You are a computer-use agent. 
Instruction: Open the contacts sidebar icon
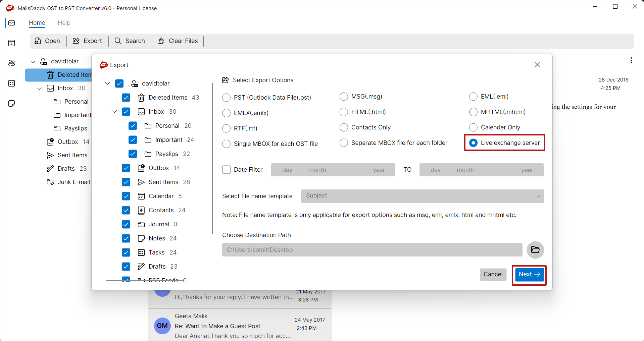12,63
